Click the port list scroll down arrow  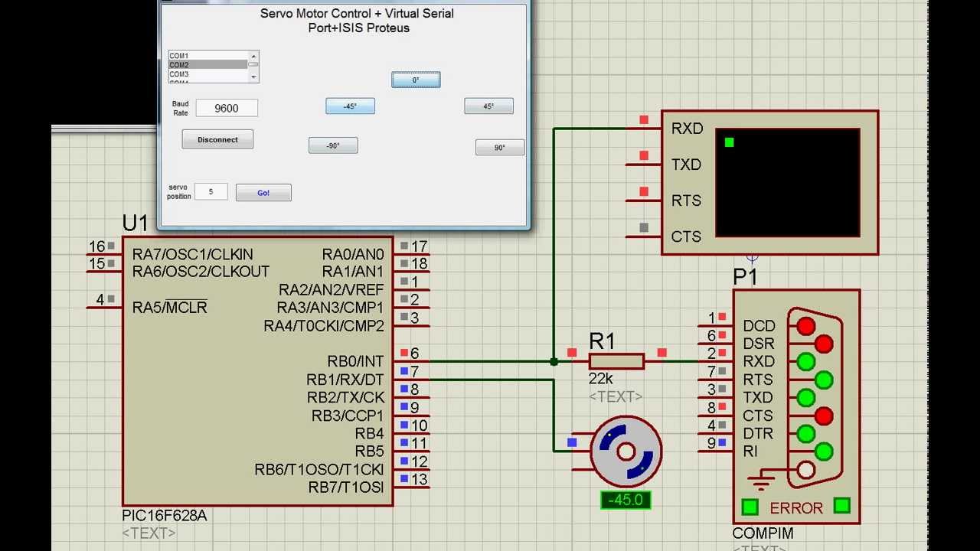point(254,78)
